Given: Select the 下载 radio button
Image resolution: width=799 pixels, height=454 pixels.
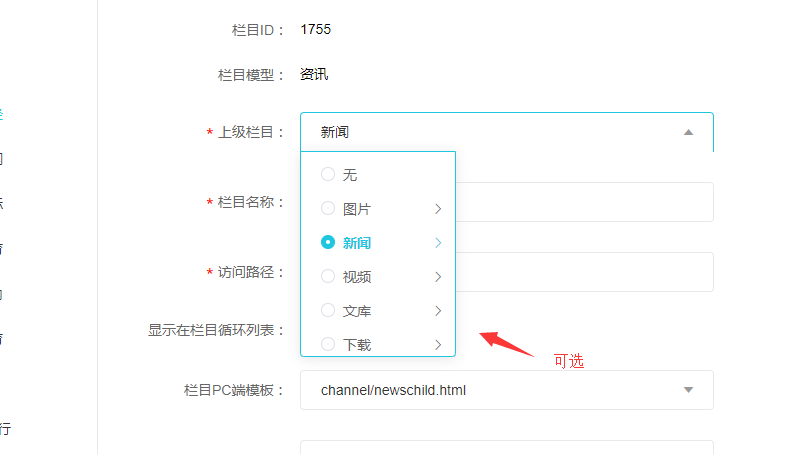Looking at the screenshot, I should 328,344.
